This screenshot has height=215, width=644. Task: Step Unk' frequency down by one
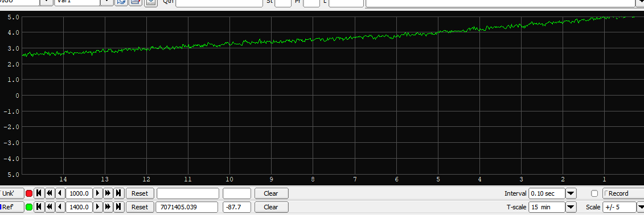pyautogui.click(x=60, y=193)
